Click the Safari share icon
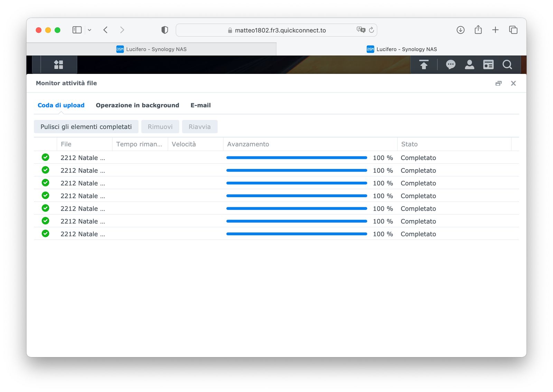 (x=478, y=30)
